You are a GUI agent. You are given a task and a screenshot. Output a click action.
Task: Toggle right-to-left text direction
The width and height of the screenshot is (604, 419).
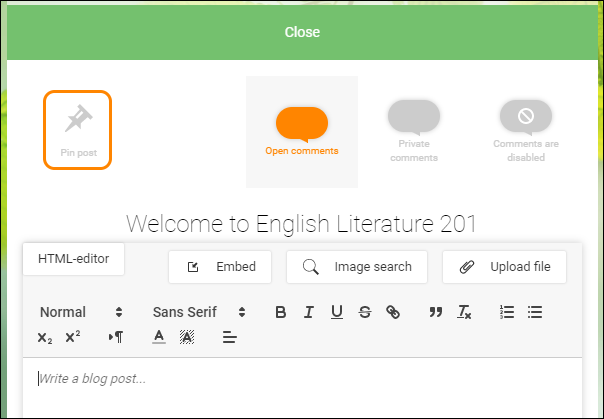click(x=116, y=338)
